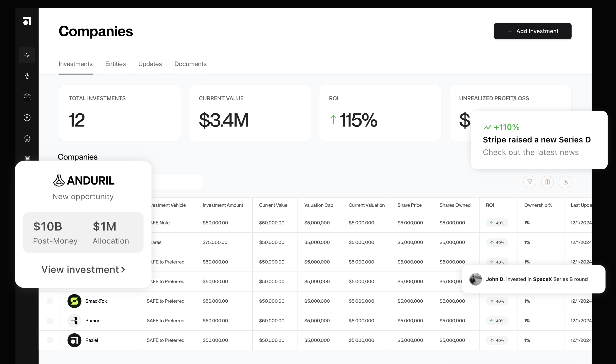Click the home sidebar icon
The width and height of the screenshot is (616, 364).
tap(27, 138)
